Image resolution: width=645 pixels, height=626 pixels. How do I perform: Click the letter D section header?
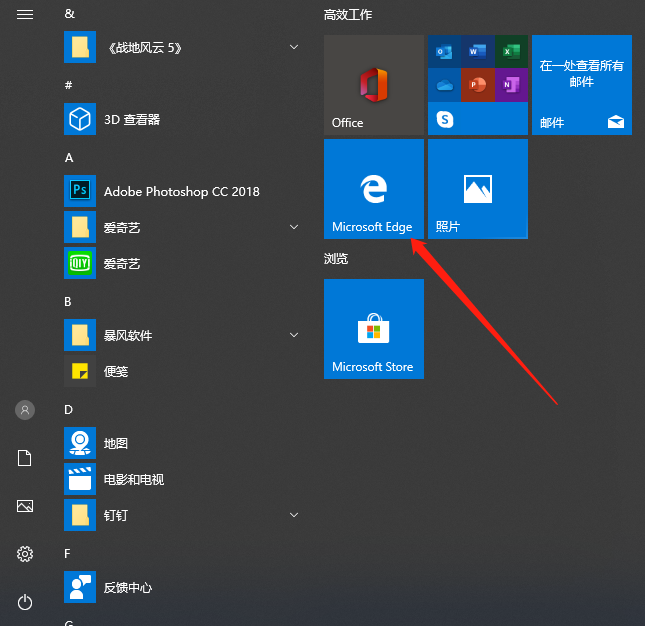(69, 410)
